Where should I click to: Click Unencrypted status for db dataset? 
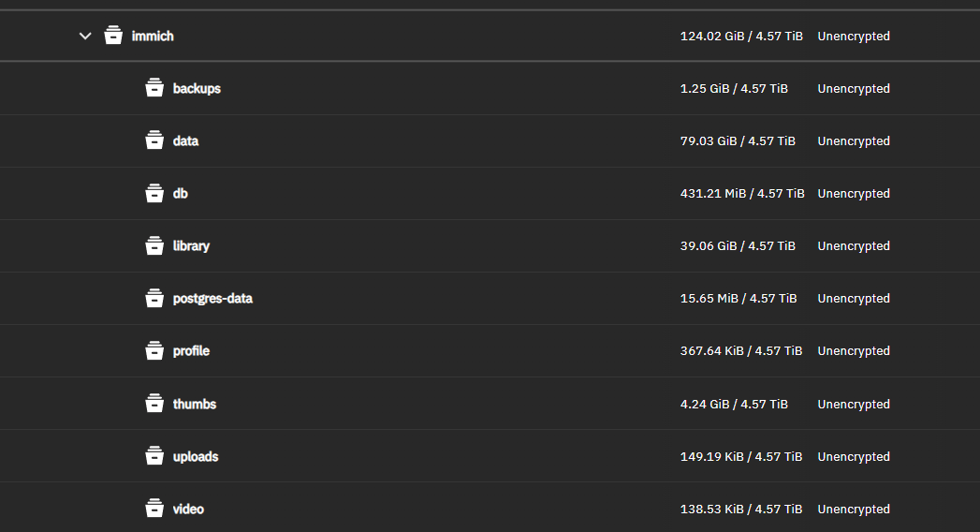(x=853, y=194)
